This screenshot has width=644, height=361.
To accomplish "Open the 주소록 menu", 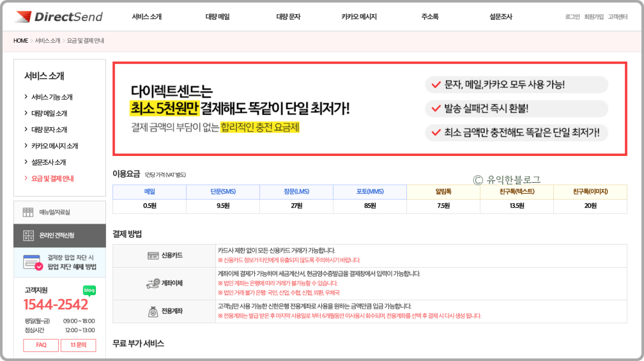I will pos(429,17).
